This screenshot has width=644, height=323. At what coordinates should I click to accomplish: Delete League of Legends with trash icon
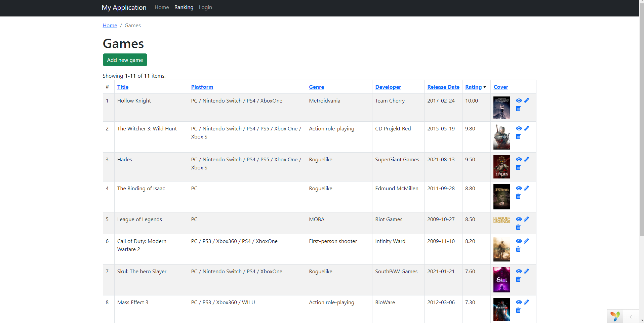tap(518, 227)
